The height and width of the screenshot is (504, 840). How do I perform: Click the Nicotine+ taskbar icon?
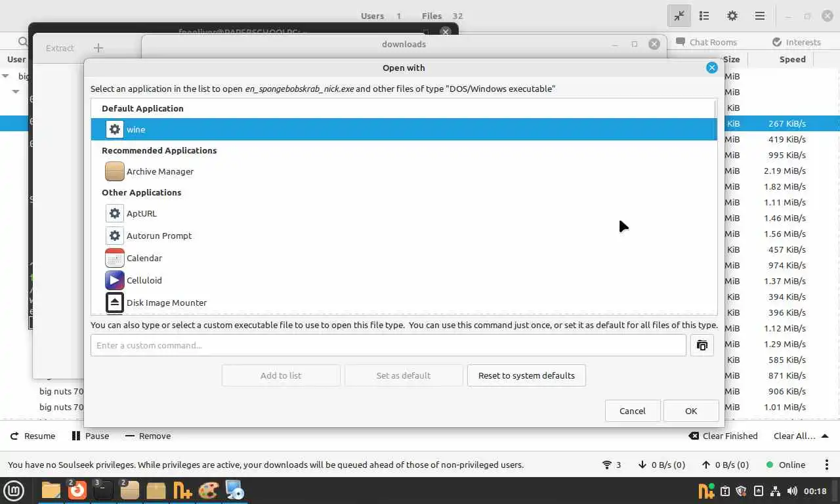tap(182, 490)
